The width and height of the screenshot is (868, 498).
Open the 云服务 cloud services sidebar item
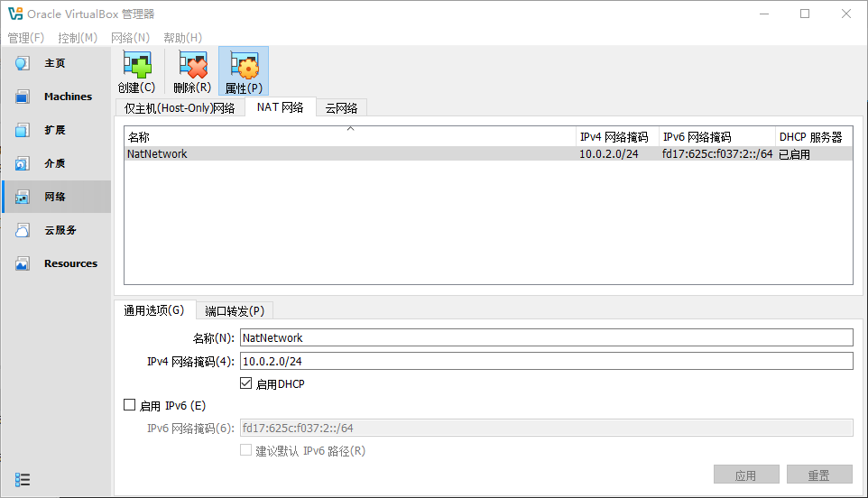pos(57,230)
